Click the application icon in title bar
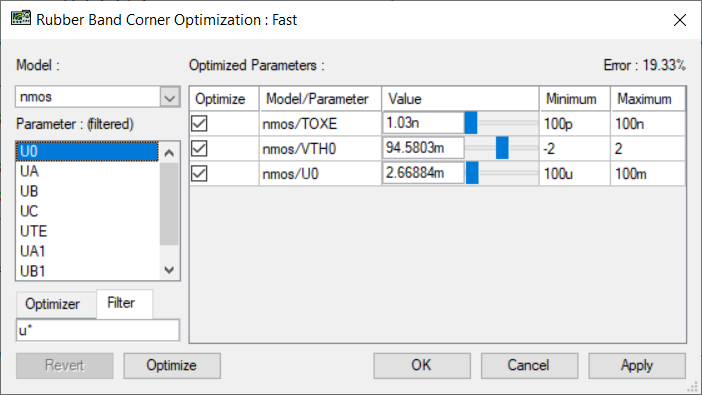 click(21, 19)
